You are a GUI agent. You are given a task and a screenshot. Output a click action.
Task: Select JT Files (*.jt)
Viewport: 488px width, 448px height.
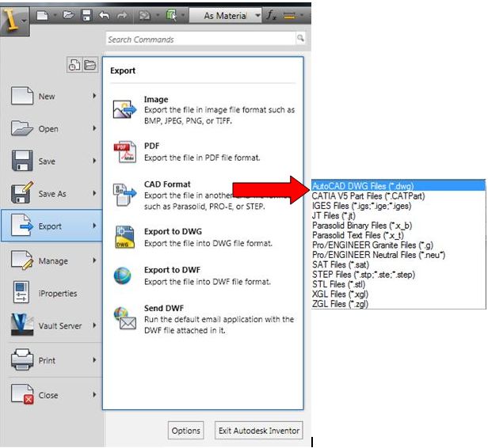[x=398, y=215]
